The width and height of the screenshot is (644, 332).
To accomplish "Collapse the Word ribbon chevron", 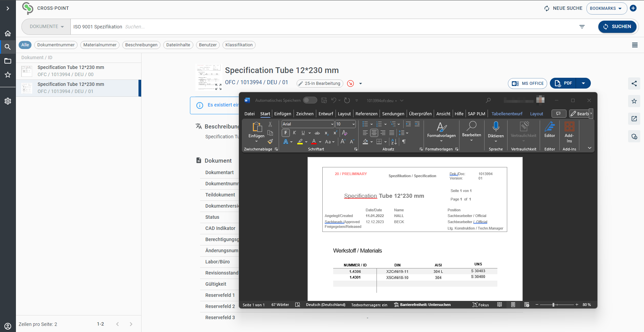I will coord(589,148).
